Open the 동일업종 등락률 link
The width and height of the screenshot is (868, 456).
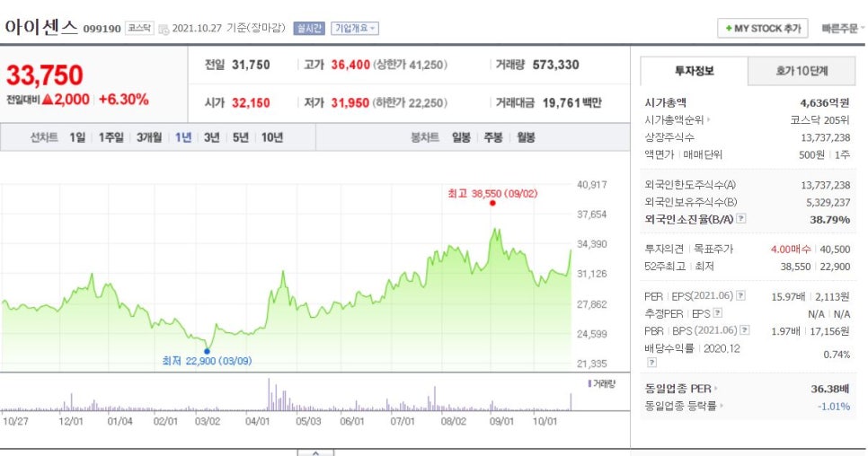pos(684,406)
